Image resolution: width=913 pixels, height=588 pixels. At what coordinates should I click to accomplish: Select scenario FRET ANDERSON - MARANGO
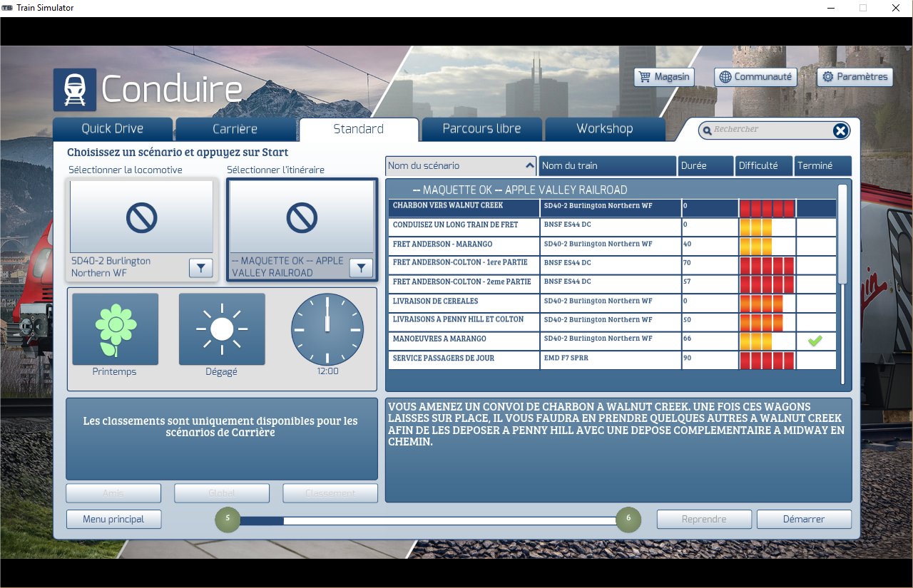point(612,247)
